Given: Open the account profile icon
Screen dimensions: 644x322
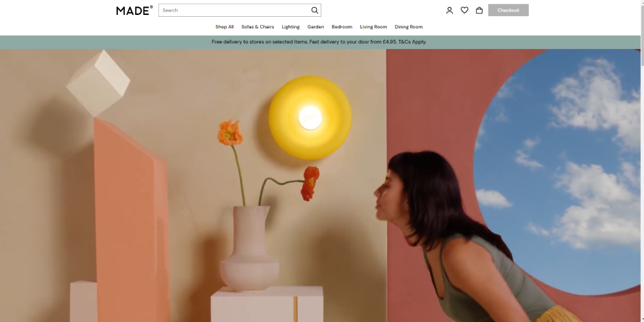Looking at the screenshot, I should pos(450,10).
